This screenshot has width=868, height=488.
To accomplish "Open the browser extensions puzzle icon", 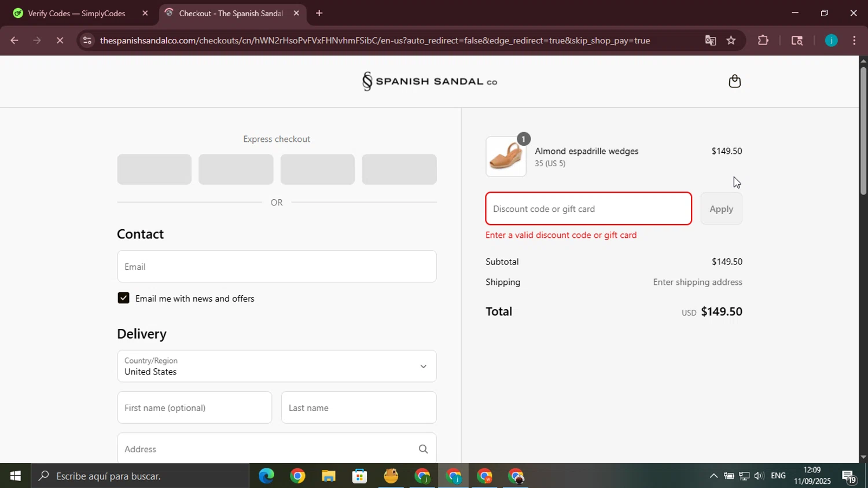I will point(763,41).
